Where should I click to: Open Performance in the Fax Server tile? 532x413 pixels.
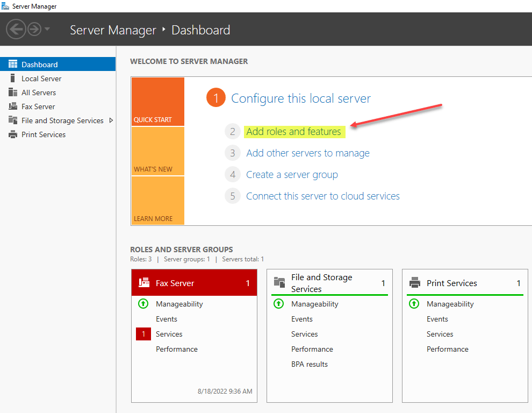(176, 349)
